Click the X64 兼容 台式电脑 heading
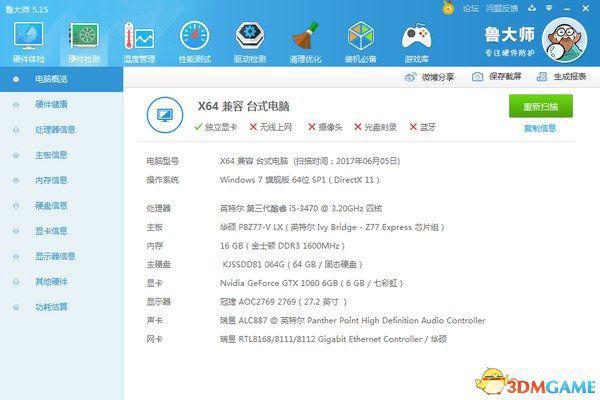Image resolution: width=600 pixels, height=400 pixels. coord(243,106)
